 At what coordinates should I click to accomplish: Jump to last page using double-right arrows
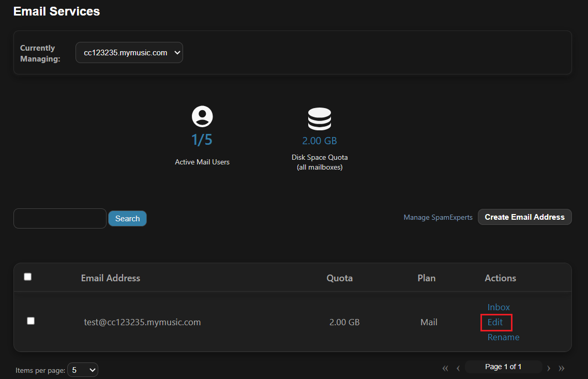562,368
